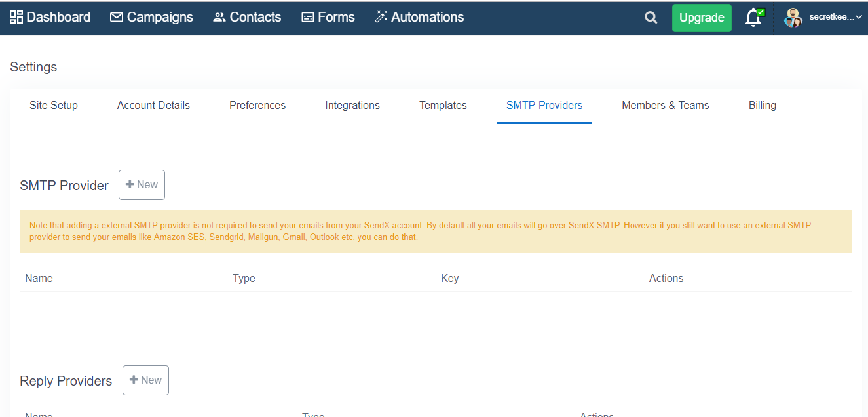Viewport: 868px width, 417px height.
Task: Click the Contacts people icon
Action: click(219, 18)
